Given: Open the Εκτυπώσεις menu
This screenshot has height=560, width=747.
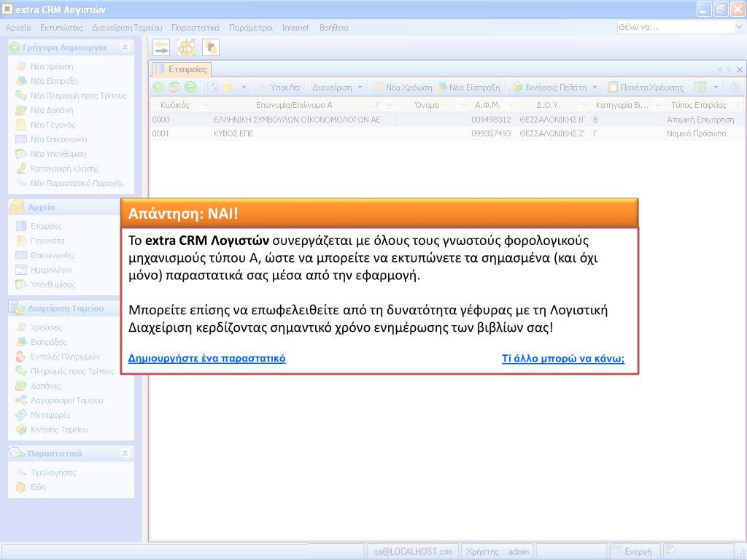Looking at the screenshot, I should point(61,28).
